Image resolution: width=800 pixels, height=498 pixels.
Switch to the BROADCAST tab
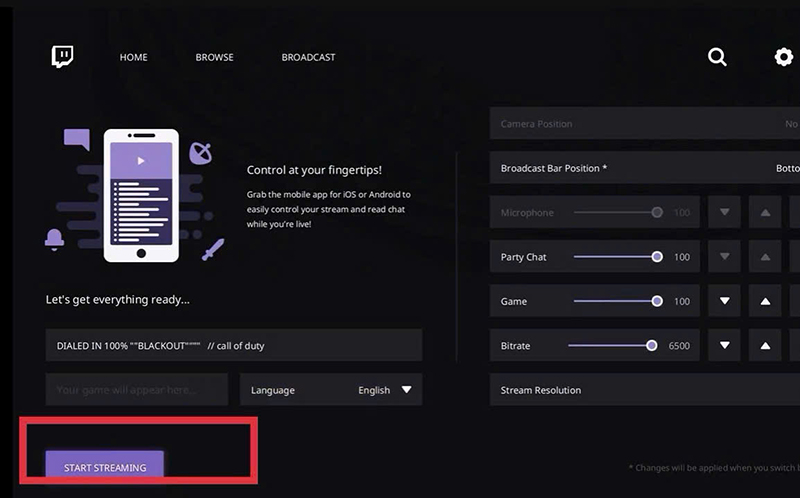tap(308, 58)
